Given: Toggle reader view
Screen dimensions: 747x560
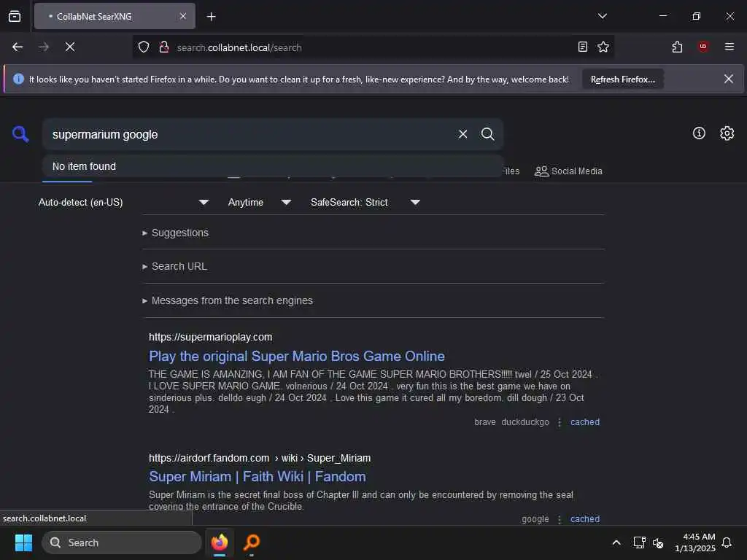Looking at the screenshot, I should tap(583, 47).
